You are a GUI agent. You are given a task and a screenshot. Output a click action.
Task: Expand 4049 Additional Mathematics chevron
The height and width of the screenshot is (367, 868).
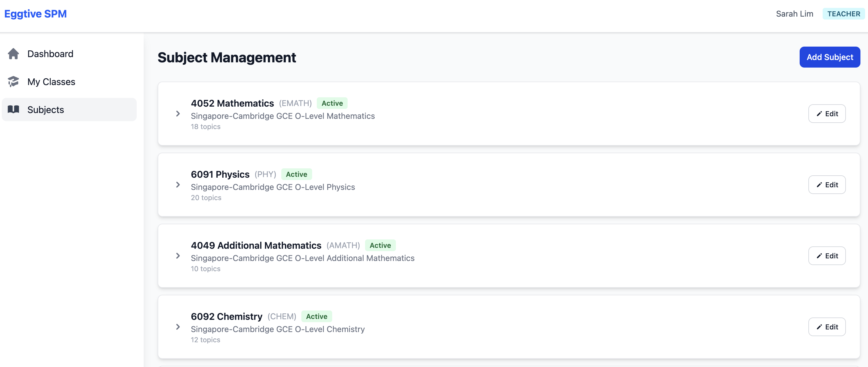178,256
